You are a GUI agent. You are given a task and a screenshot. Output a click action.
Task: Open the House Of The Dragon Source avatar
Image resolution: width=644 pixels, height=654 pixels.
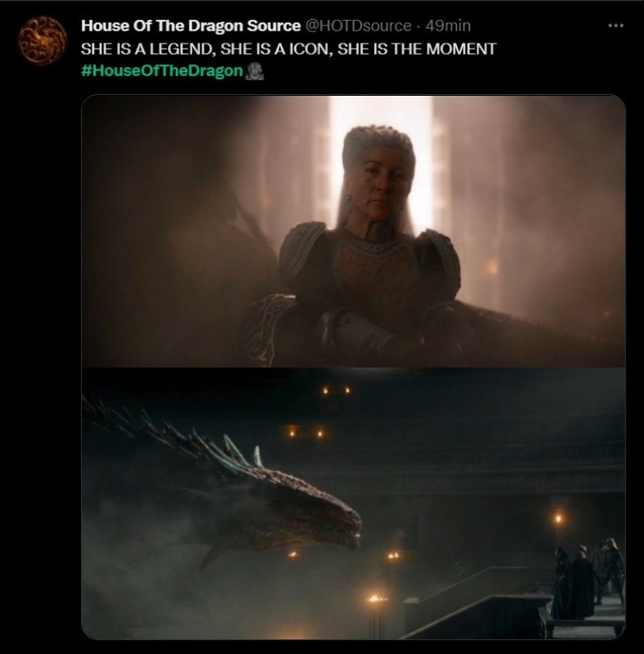42,40
